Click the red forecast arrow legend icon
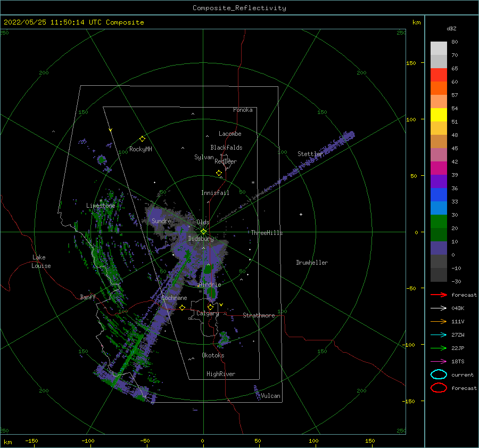This screenshot has height=448, width=479. 439,295
